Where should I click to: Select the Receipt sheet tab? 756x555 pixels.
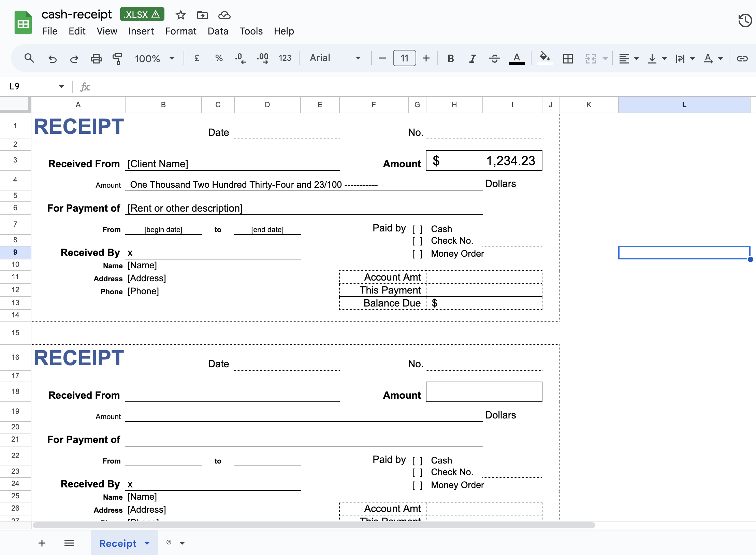click(x=118, y=543)
